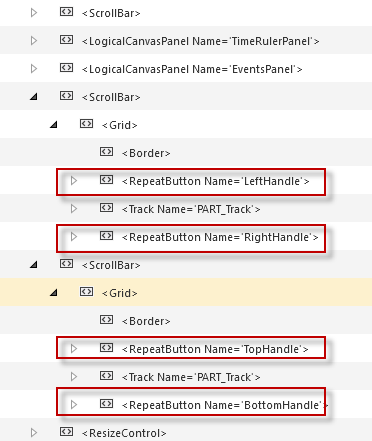Viewport: 372px width, 441px height.
Task: Click the element icon beside EventsPanel
Action: pos(66,68)
